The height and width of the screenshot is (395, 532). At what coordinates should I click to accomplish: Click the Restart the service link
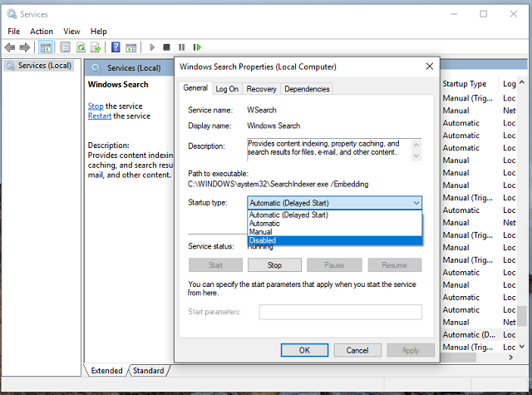[100, 116]
